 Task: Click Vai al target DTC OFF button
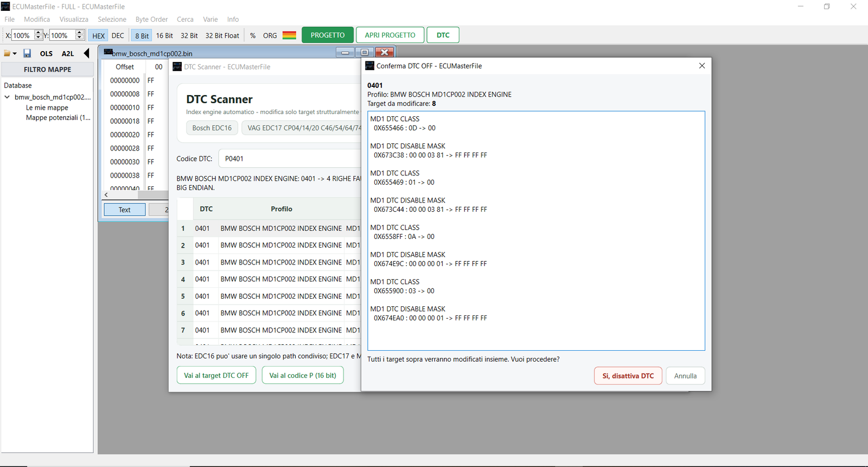click(x=216, y=375)
